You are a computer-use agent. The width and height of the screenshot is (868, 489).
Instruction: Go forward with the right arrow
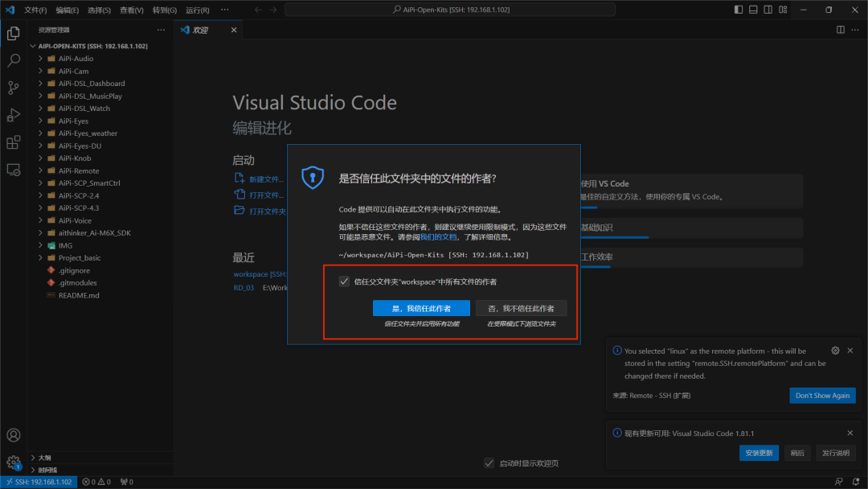tap(273, 10)
